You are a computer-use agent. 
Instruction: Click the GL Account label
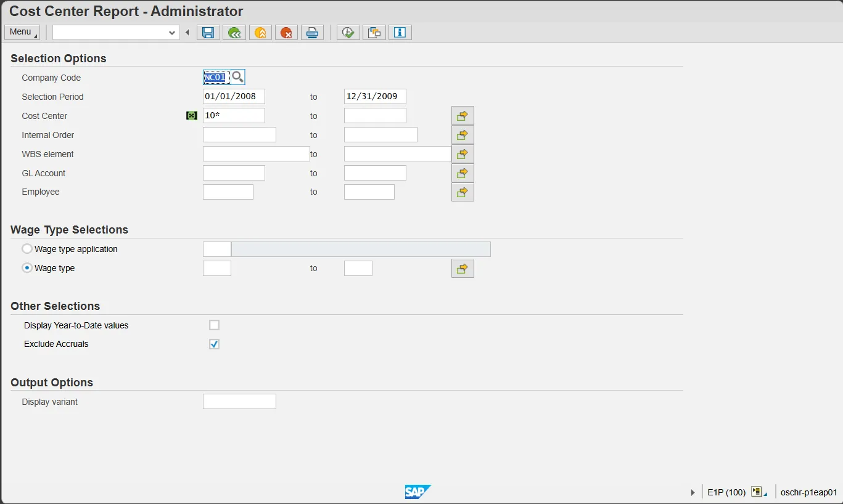[x=44, y=173]
